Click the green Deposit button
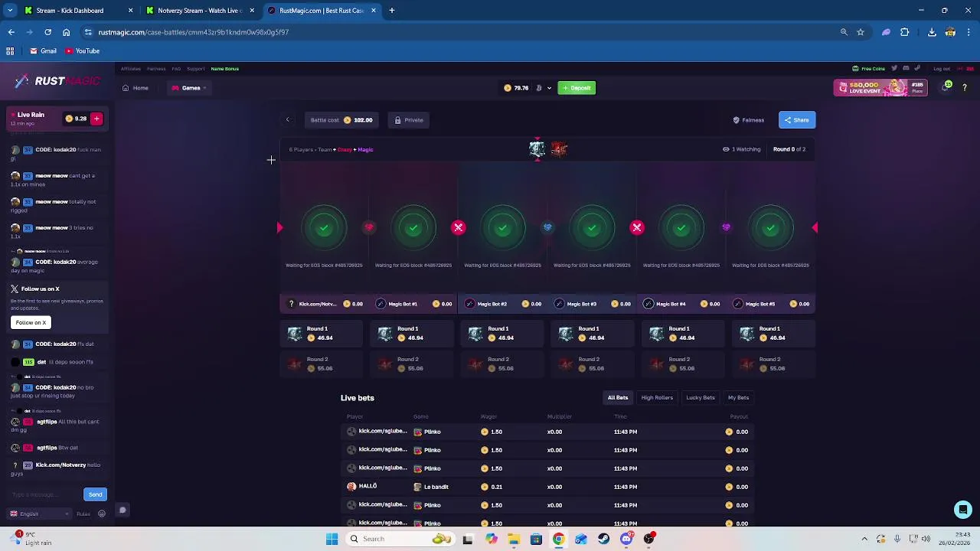This screenshot has height=551, width=980. click(x=577, y=88)
